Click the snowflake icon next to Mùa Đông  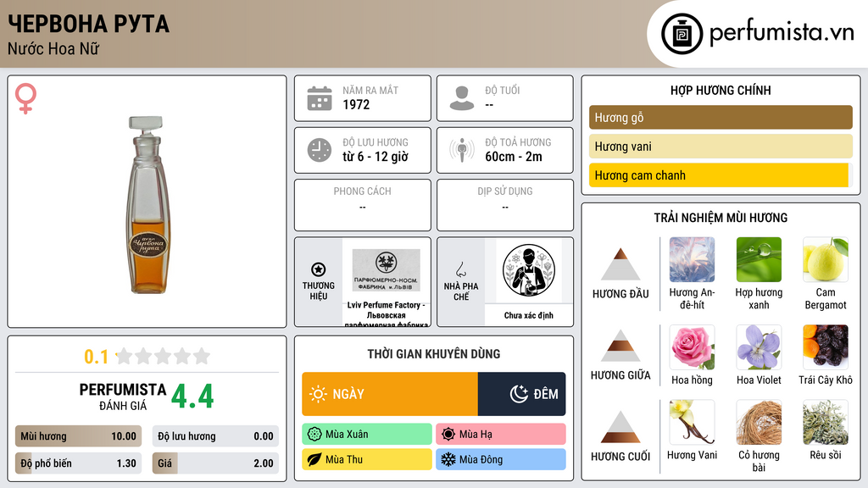pos(448,459)
